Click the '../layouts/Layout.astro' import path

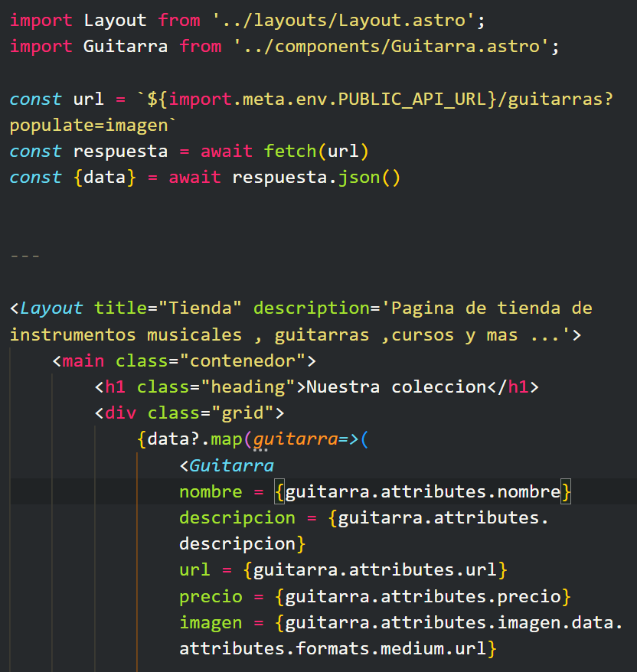(x=359, y=20)
